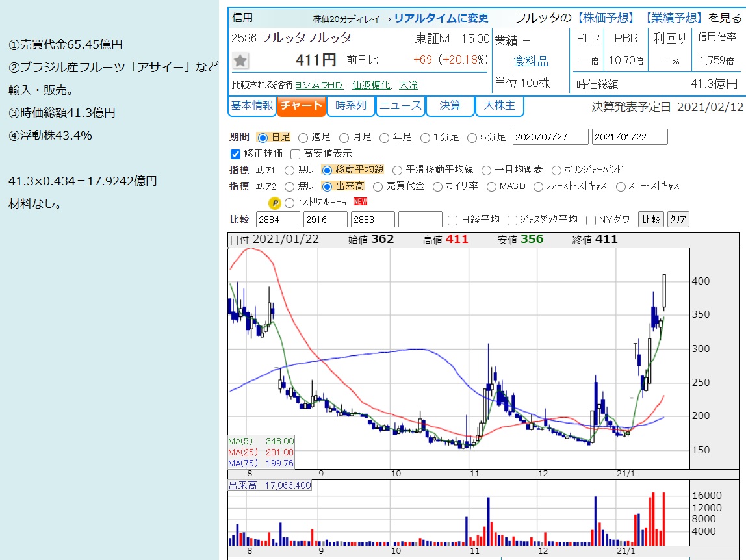Check the 日経平均 comparison box
Viewport: 746px width, 560px height.
click(453, 220)
